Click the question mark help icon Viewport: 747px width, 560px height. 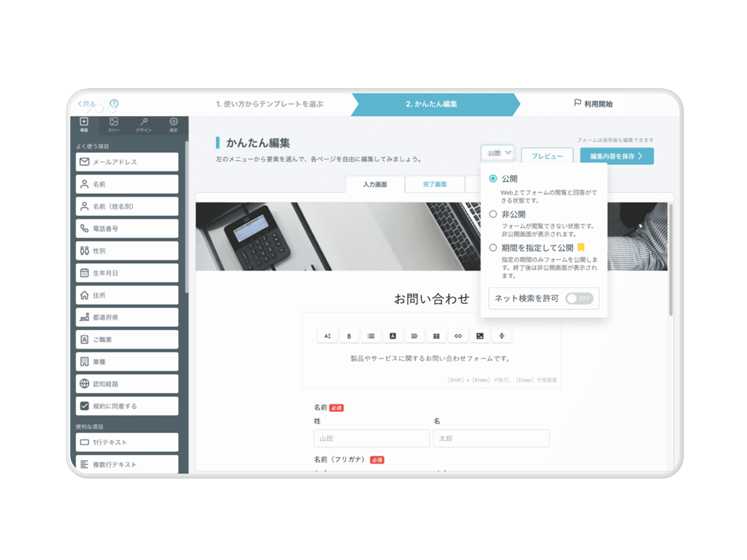(x=114, y=104)
